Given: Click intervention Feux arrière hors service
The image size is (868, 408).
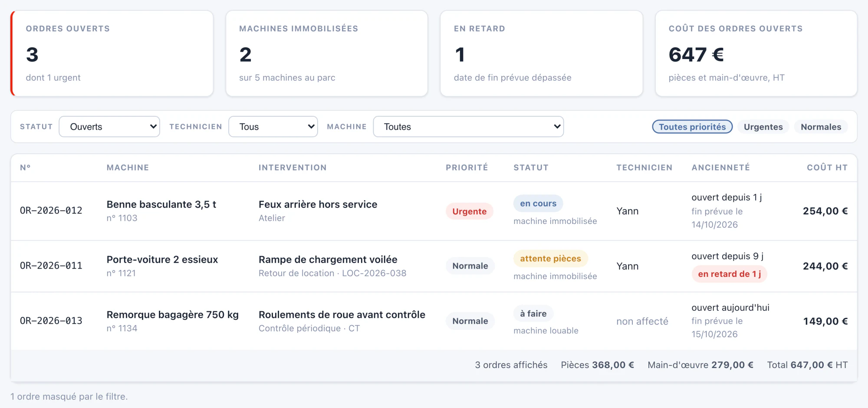Looking at the screenshot, I should 318,204.
